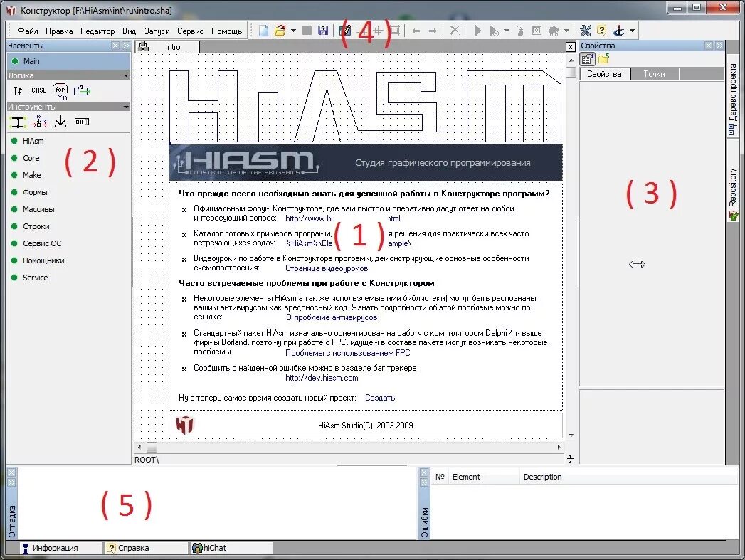
Task: Click the first icon under the Свойства header
Action: [588, 59]
